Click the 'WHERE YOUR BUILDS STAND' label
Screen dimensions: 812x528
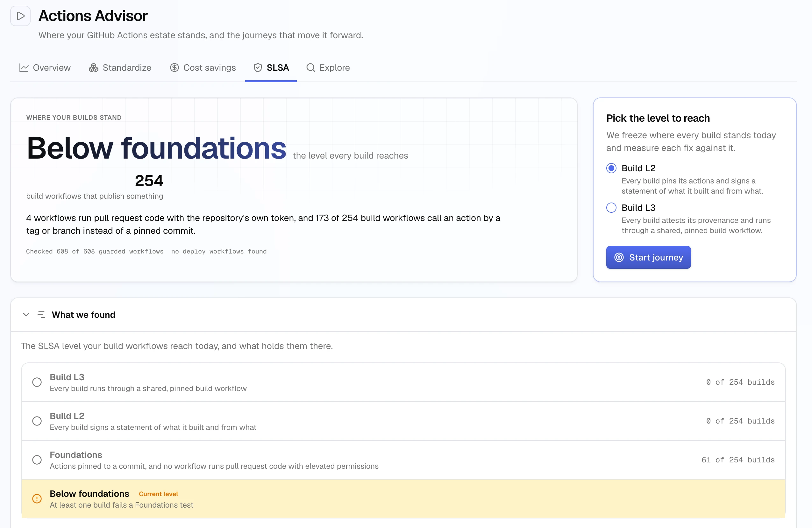(x=74, y=118)
